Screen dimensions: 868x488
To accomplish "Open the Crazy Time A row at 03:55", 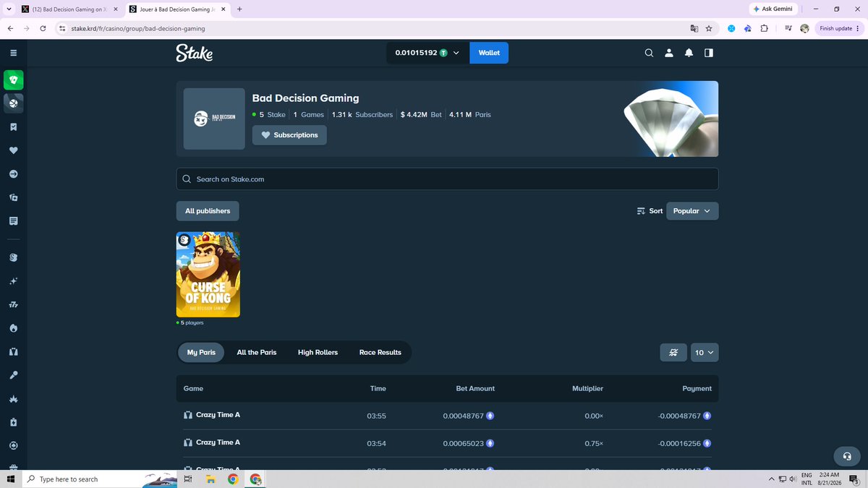I will (447, 416).
